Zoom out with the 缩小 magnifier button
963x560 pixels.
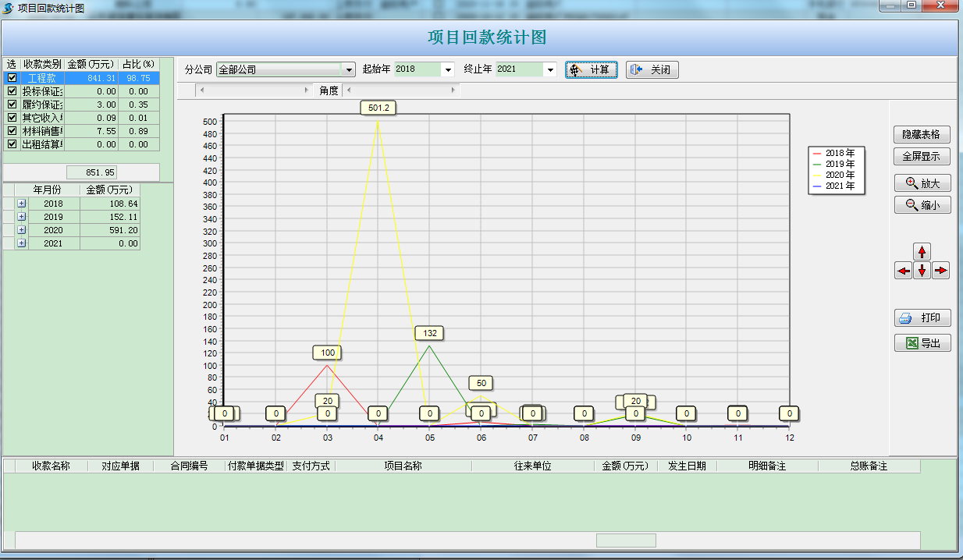(922, 205)
